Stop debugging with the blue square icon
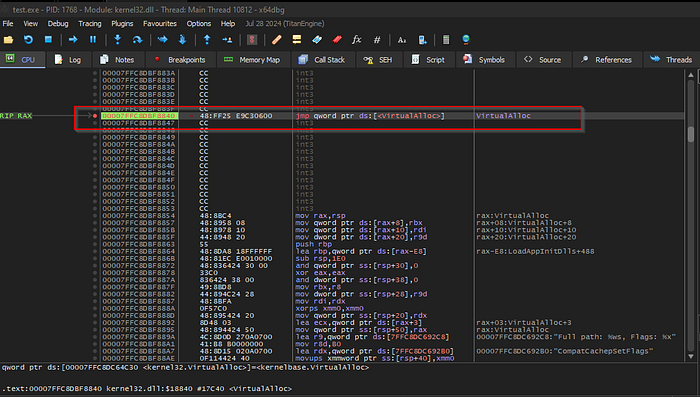The width and height of the screenshot is (700, 397). (x=48, y=40)
